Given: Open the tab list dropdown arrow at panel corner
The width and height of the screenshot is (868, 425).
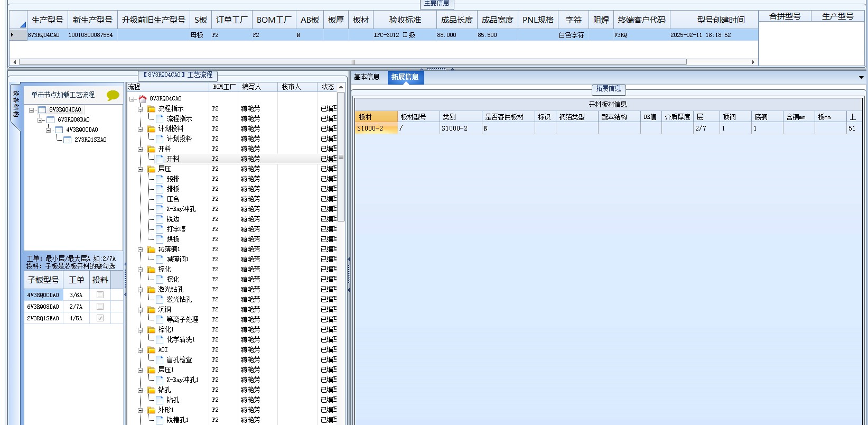Looking at the screenshot, I should [861, 77].
